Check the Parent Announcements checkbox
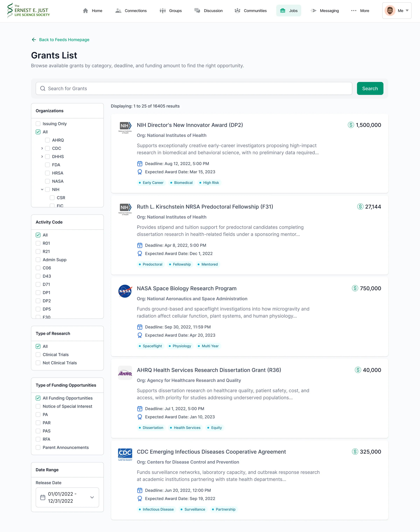Screen dimensions: 420x532 (x=38, y=447)
